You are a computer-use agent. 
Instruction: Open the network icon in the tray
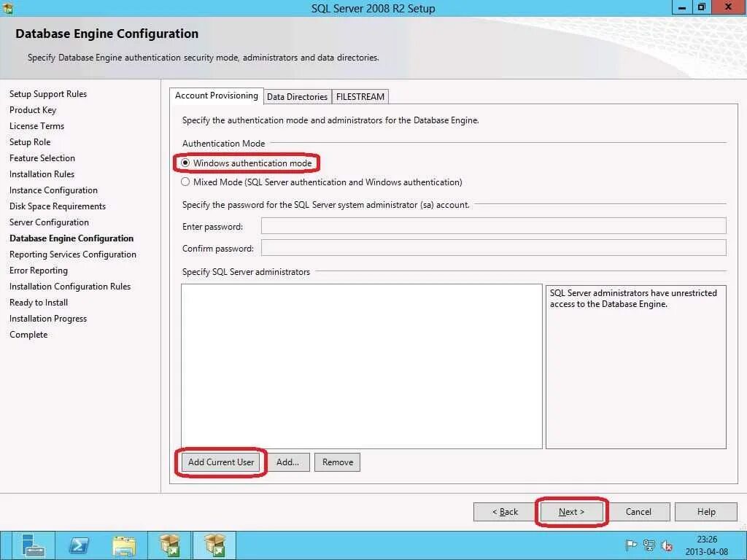649,545
